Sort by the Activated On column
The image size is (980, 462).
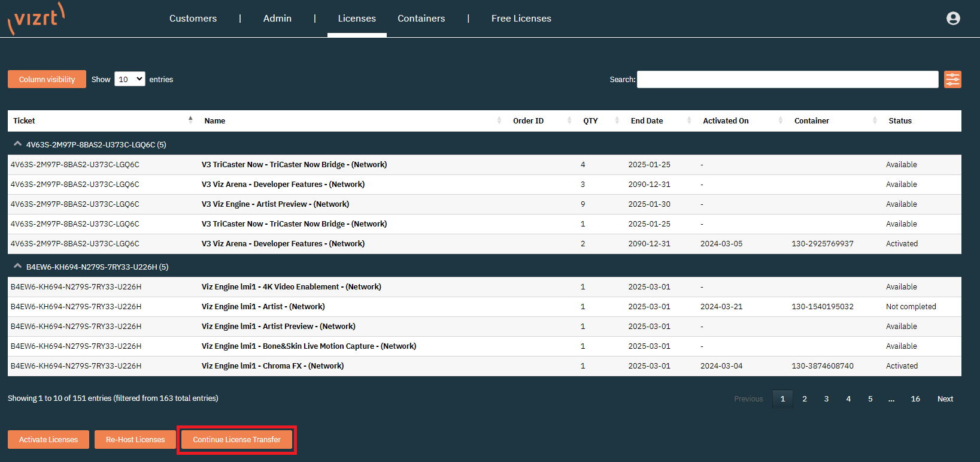pos(726,121)
